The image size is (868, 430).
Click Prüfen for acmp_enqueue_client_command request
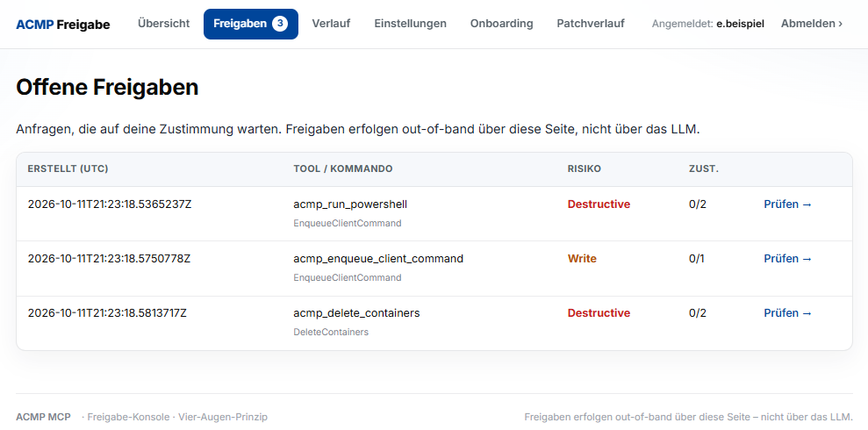coord(788,259)
